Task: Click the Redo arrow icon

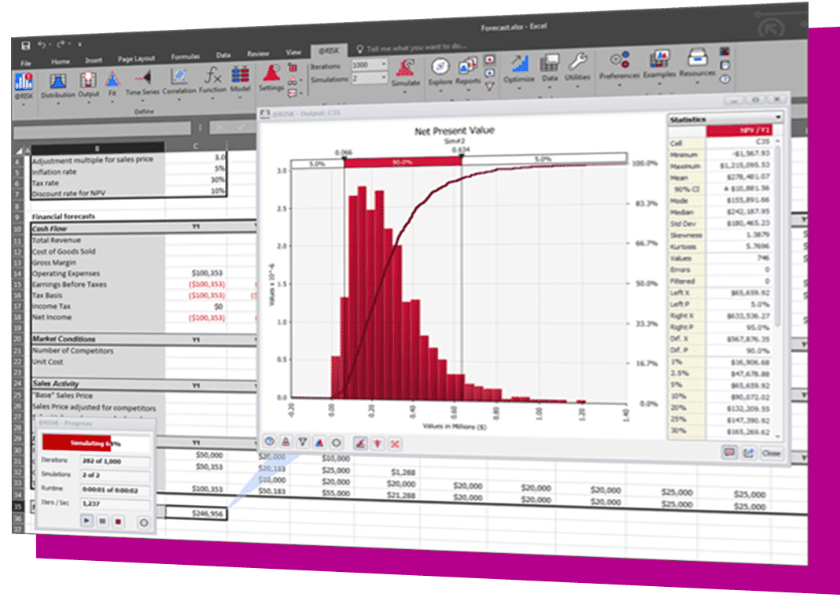Action: tap(61, 45)
